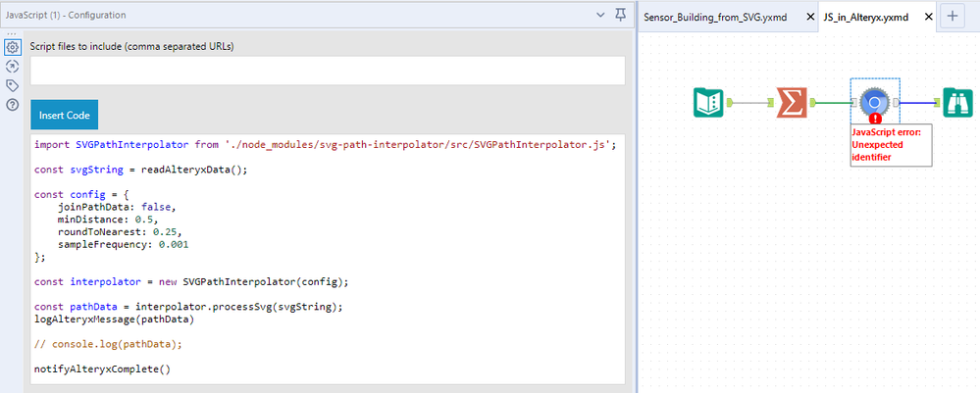Screen dimensions: 980x393
Task: Select the Input Data book tool
Action: (708, 103)
